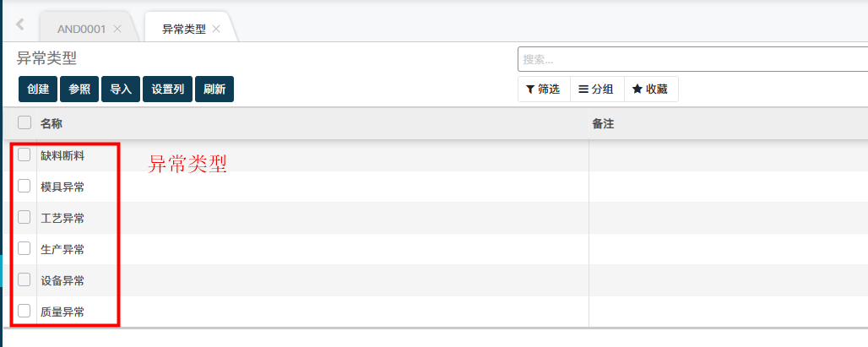This screenshot has height=347, width=868.
Task: Close the 异常类型 tab
Action: pyautogui.click(x=216, y=29)
